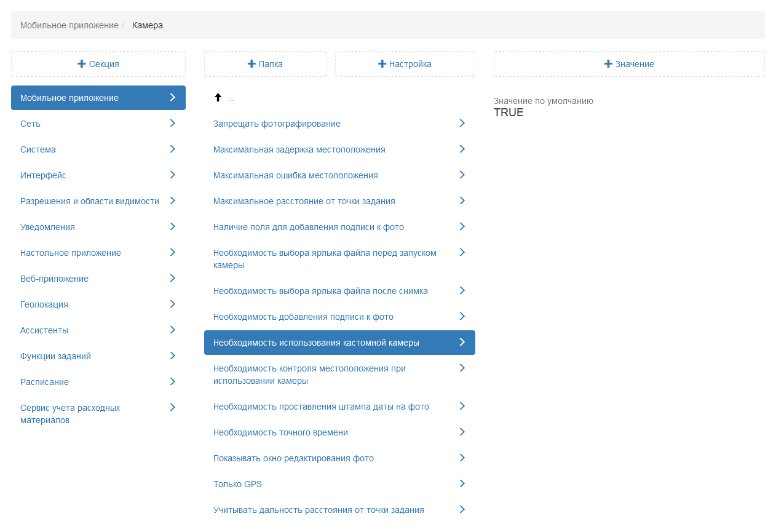Click the Значение по умолчанию label
Image resolution: width=776 pixels, height=532 pixels.
point(544,101)
